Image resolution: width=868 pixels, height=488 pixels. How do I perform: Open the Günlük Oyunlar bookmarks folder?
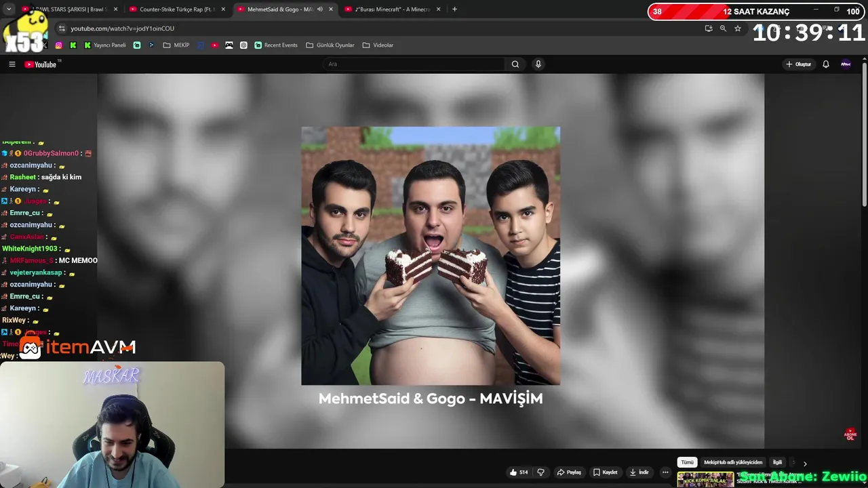pos(330,45)
